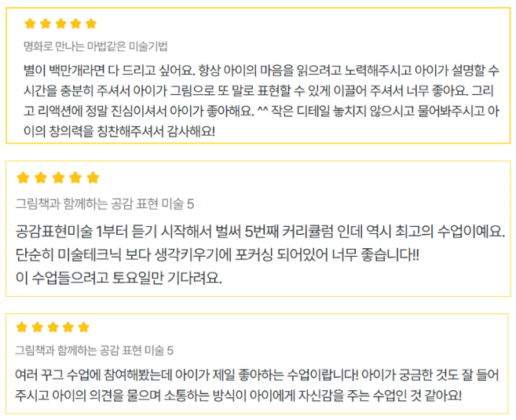Click the third star in the top review
The image size is (516, 420).
point(60,24)
